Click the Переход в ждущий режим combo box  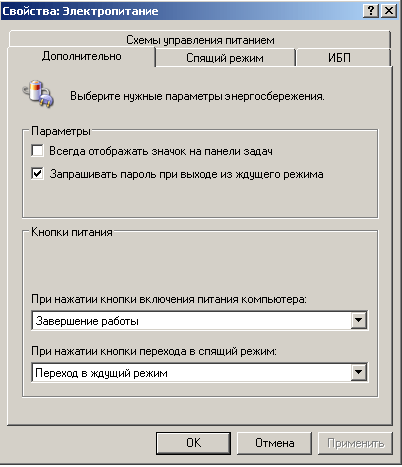(200, 372)
